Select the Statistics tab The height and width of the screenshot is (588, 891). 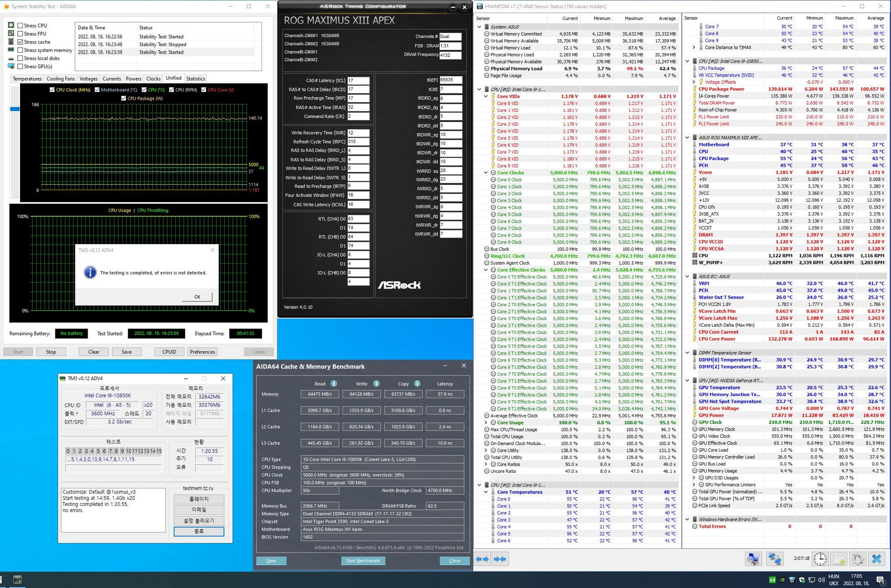[195, 79]
